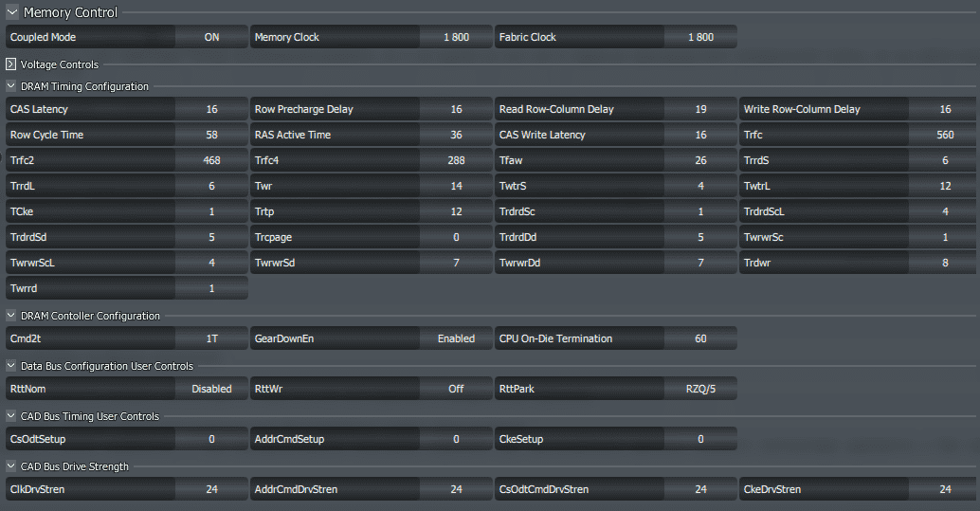Open the RttNom Disabled dropdown
This screenshot has width=980, height=511.
[x=211, y=389]
